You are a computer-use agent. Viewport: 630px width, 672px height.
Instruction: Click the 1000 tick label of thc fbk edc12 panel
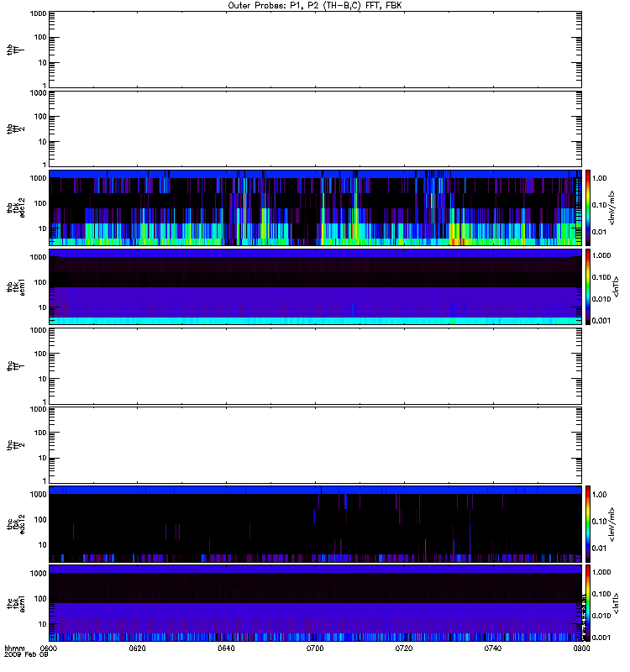pos(38,494)
